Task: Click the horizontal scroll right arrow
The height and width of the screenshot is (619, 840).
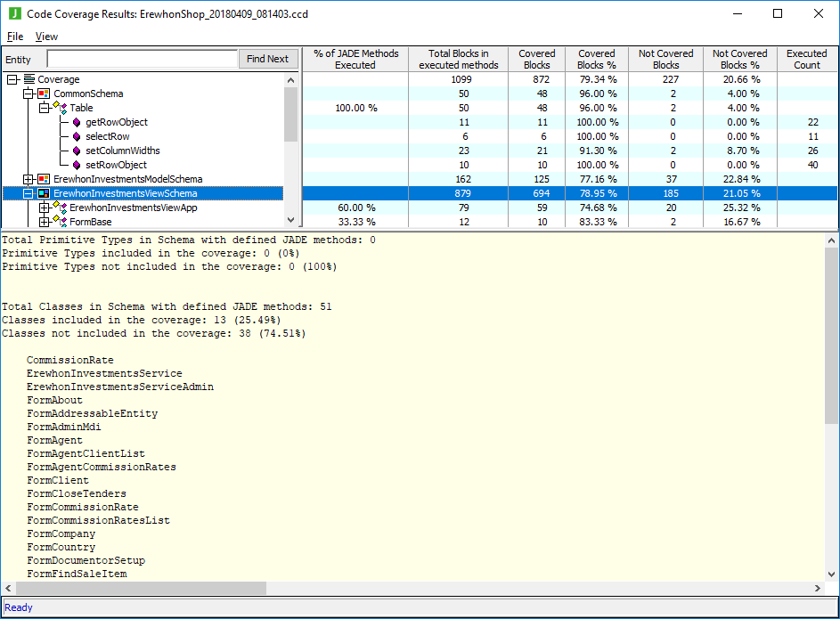Action: tap(818, 588)
